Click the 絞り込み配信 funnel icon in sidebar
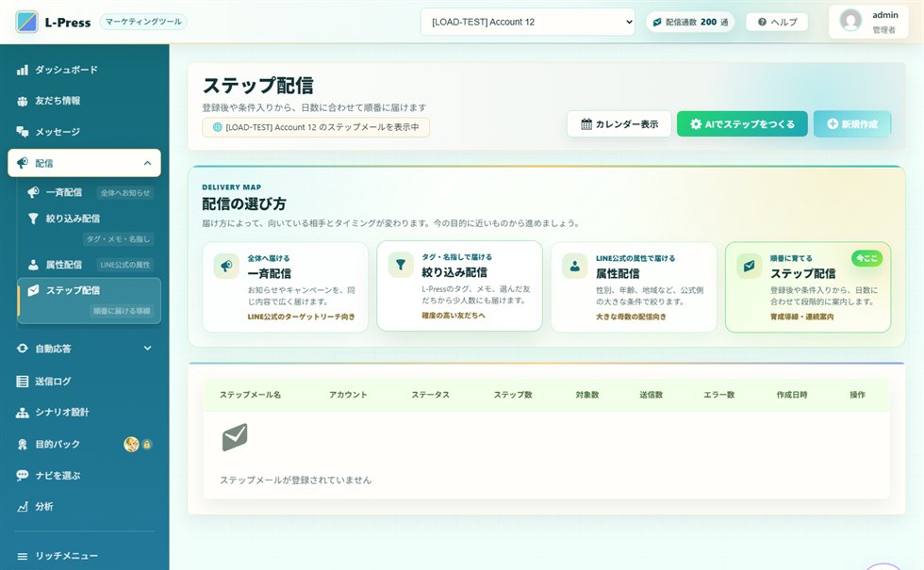The height and width of the screenshot is (570, 924). click(x=34, y=219)
